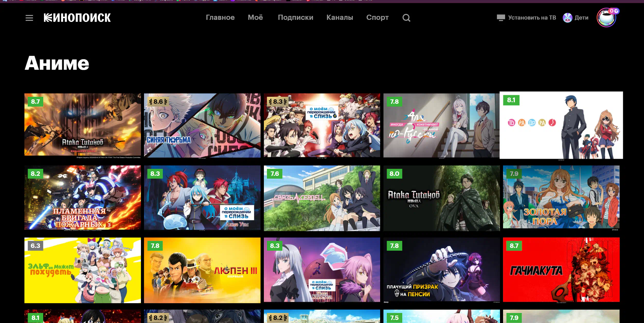This screenshot has height=323, width=644.
Task: Click the 8.0 rating badge on Атака Титанов OVA
Action: click(394, 174)
